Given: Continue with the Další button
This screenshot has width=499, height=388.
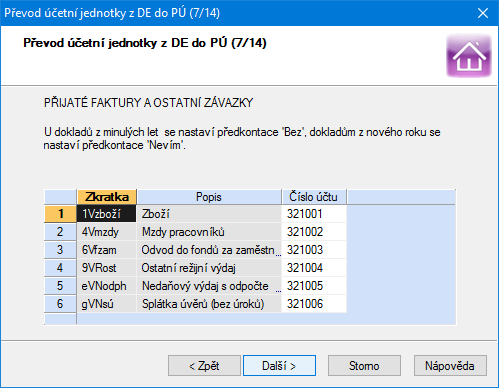Looking at the screenshot, I should point(279,366).
